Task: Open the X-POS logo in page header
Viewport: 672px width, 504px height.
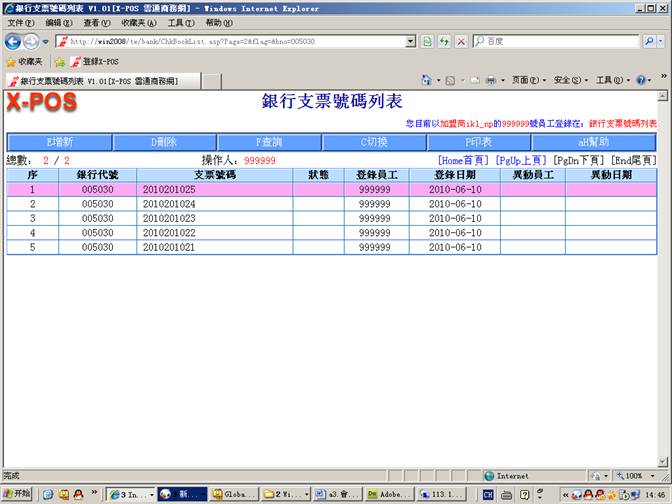Action: click(41, 103)
